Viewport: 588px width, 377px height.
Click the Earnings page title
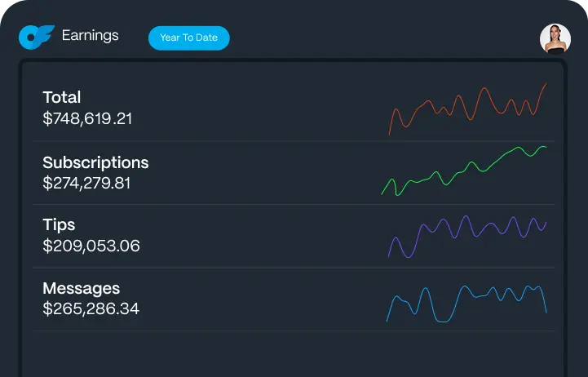90,36
